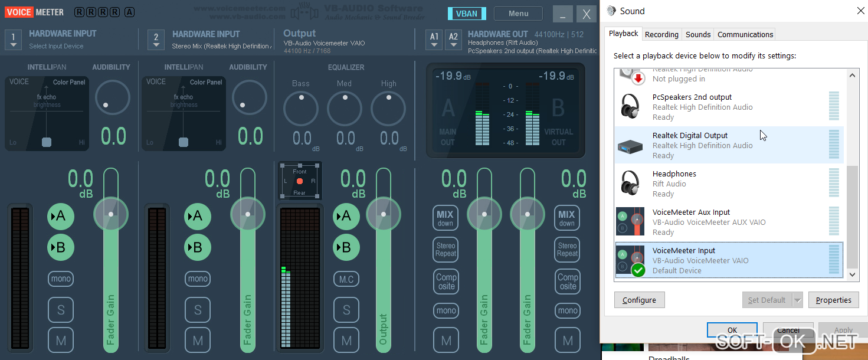Screen dimensions: 868x360
Task: Toggle bus B on virtual Output strip
Action: [x=346, y=247]
